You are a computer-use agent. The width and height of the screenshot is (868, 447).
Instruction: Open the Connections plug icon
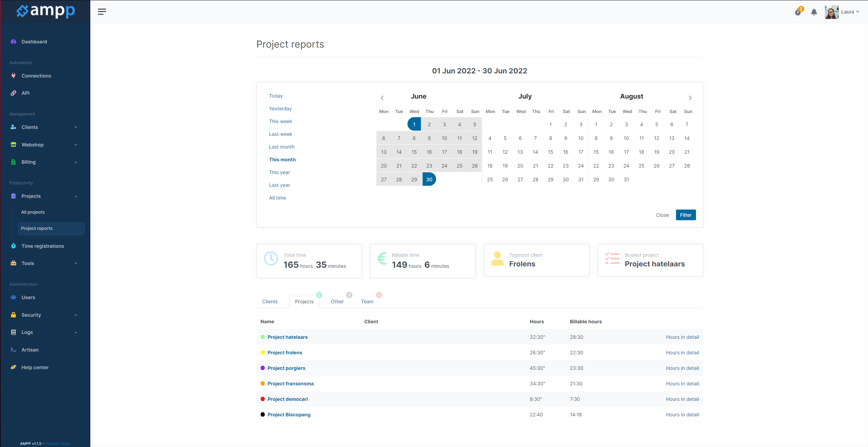coord(13,75)
